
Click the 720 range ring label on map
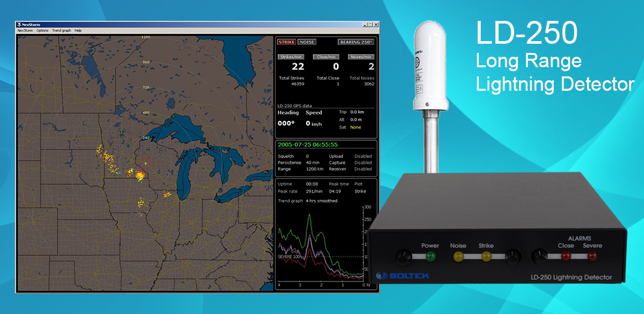pos(146,87)
